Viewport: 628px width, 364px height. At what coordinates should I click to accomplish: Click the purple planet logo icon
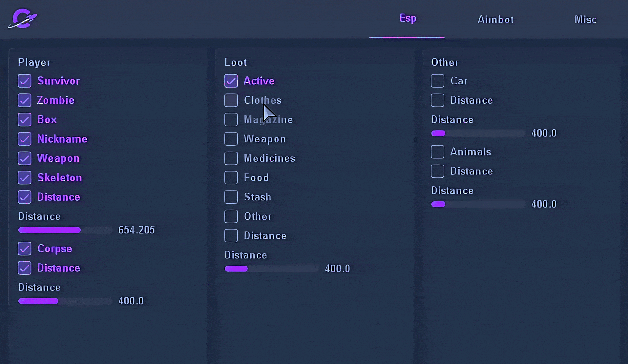(x=22, y=19)
